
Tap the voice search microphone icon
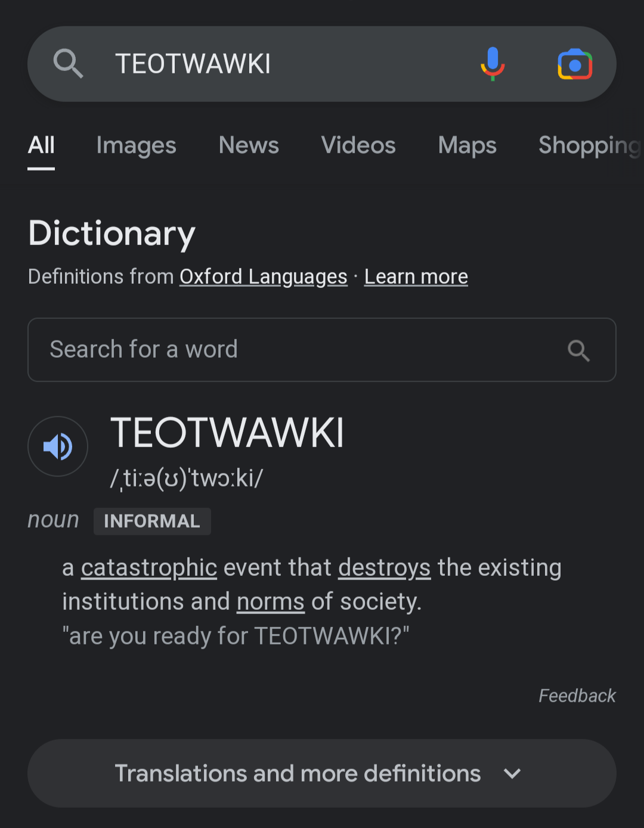click(493, 64)
